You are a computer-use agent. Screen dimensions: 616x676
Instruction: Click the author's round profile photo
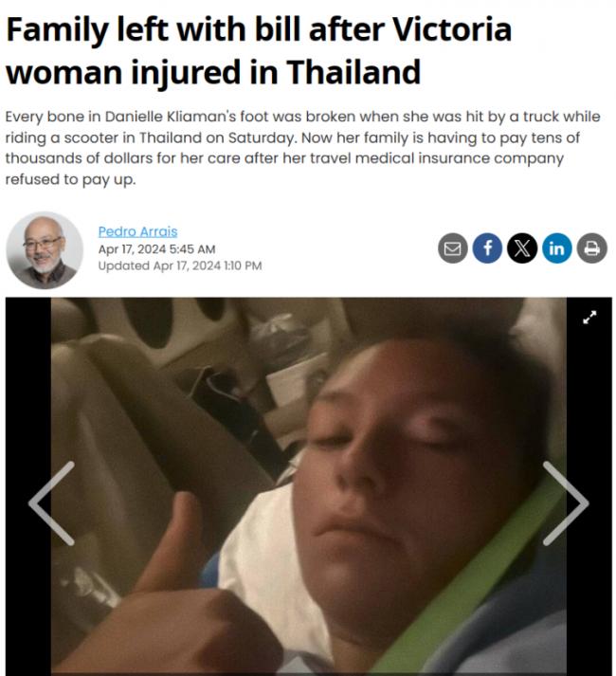click(x=45, y=250)
